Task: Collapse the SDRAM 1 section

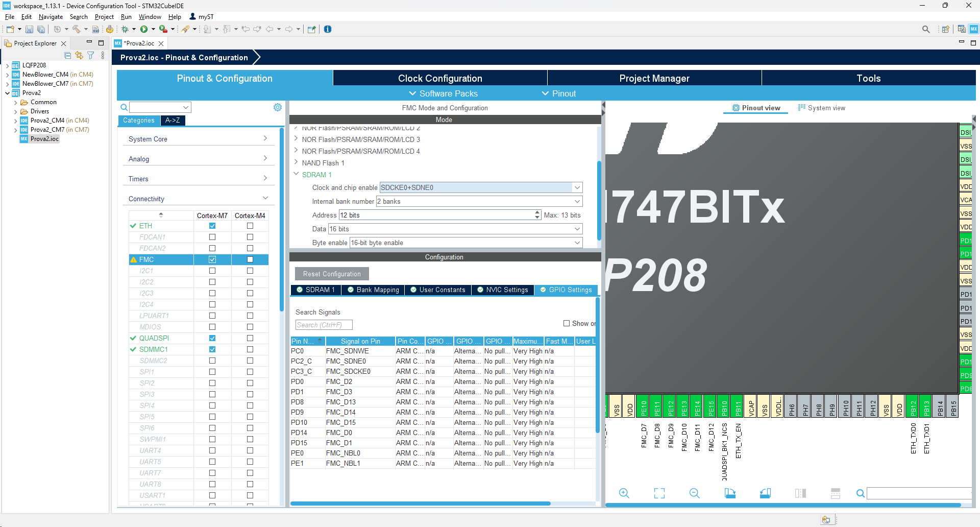Action: click(x=297, y=174)
